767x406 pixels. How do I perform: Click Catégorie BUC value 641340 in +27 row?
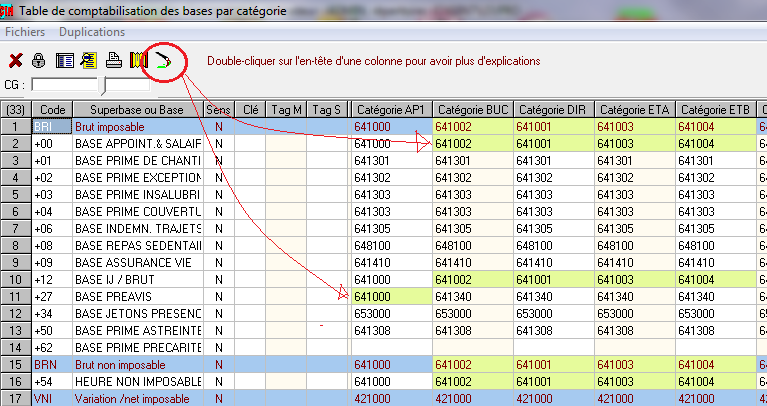point(473,296)
